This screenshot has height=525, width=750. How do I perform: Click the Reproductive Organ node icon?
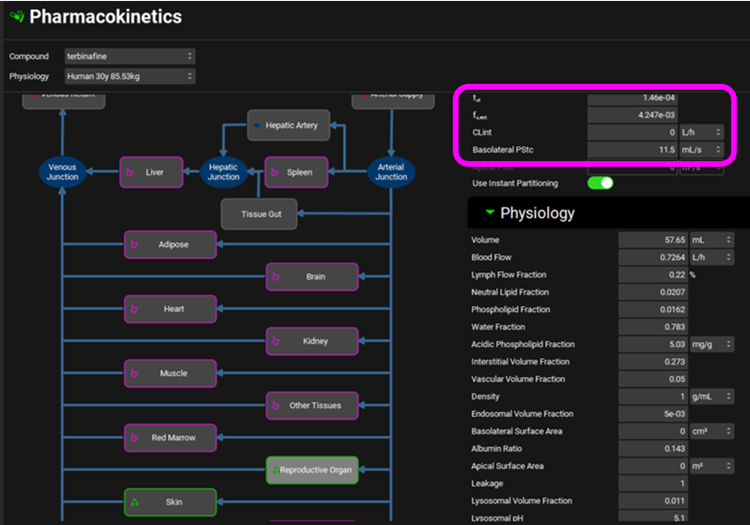tap(274, 470)
